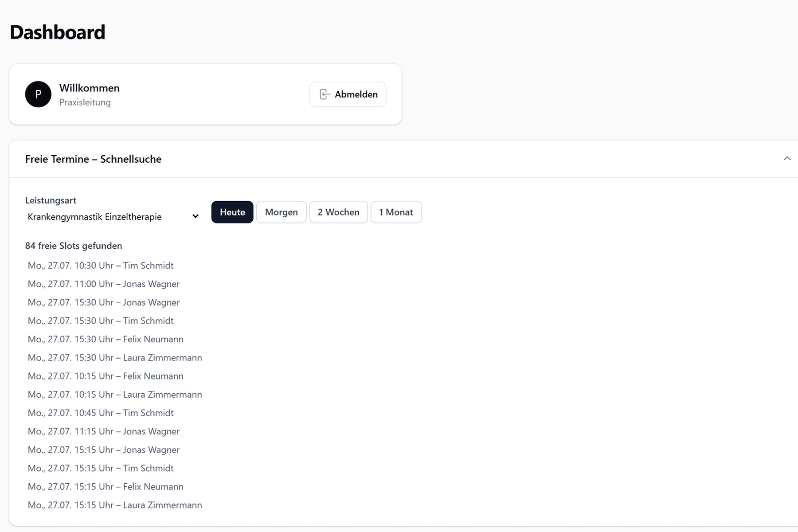Click the logout arrow icon in Abmelden

[x=325, y=94]
